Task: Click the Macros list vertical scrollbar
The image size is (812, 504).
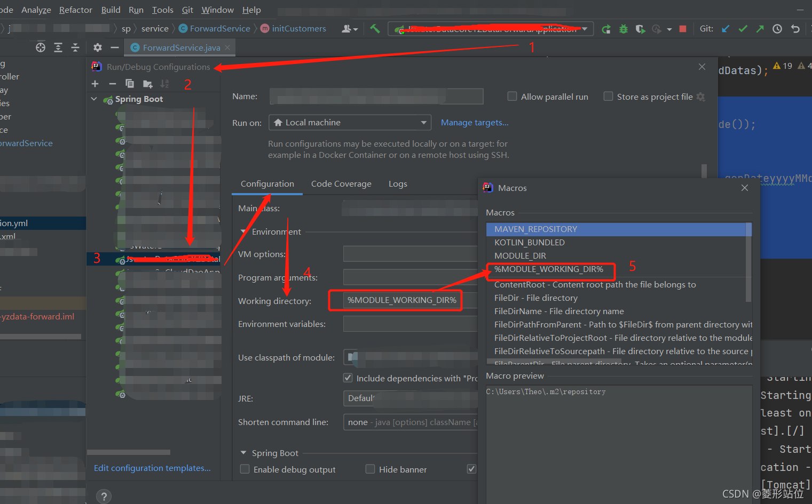Action: (x=748, y=261)
